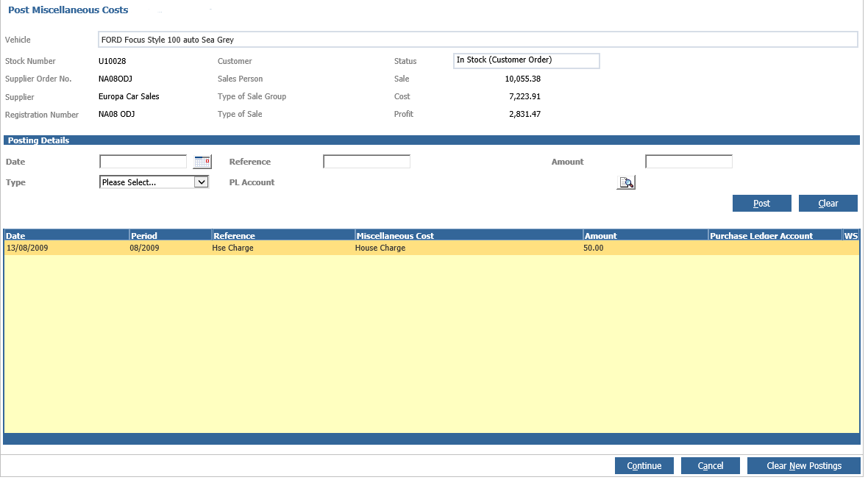Focus the Reference input field
The image size is (868, 480).
click(x=366, y=162)
